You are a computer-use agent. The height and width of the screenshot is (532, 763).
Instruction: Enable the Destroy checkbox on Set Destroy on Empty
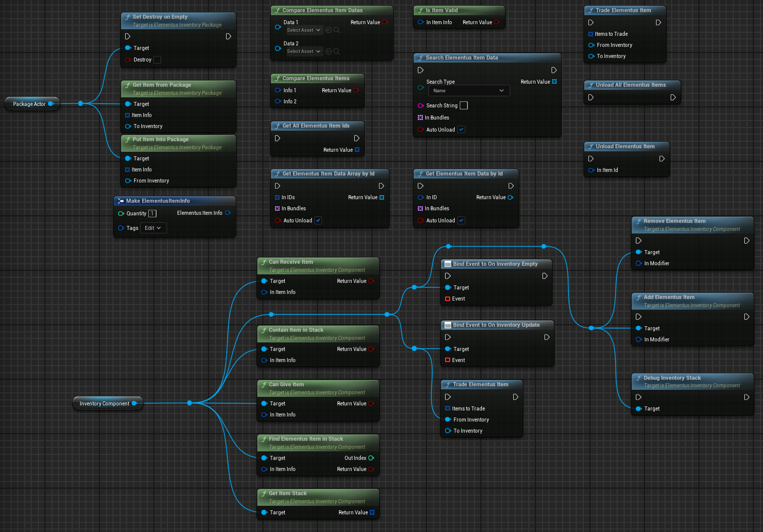tap(157, 60)
